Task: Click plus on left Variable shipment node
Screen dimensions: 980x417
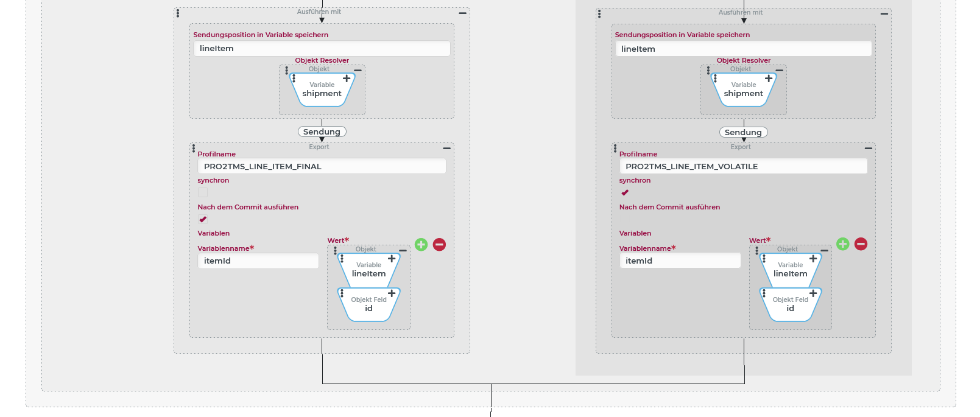Action: coord(347,79)
